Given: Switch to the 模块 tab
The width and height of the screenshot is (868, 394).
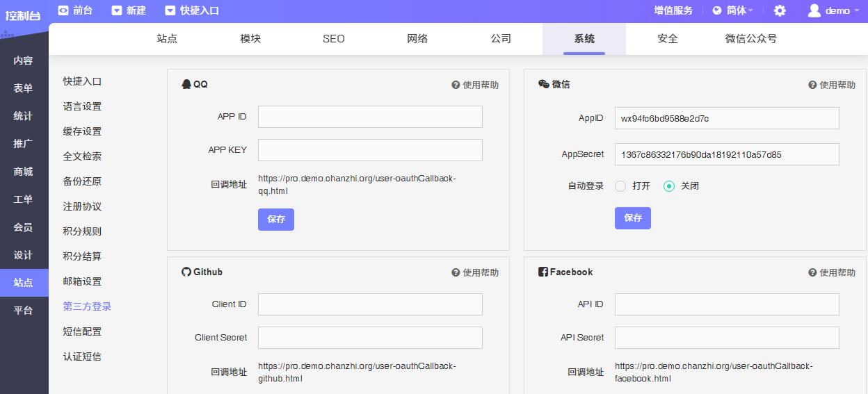Looking at the screenshot, I should tap(250, 39).
